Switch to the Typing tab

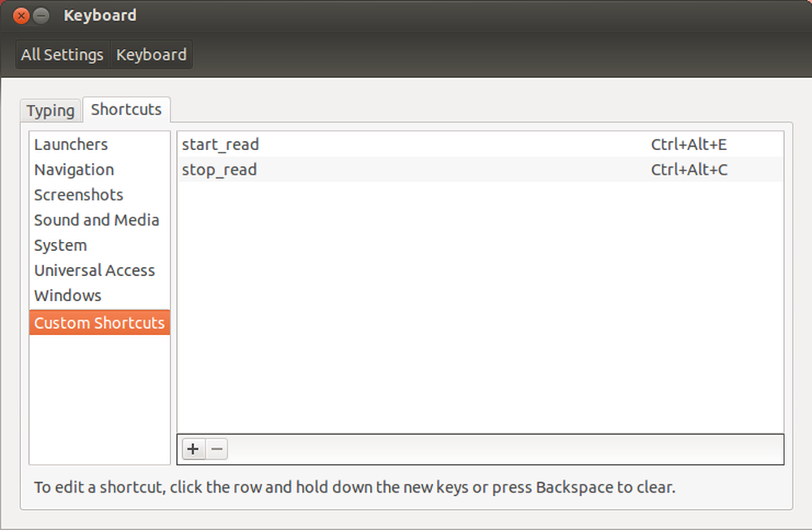tap(50, 110)
